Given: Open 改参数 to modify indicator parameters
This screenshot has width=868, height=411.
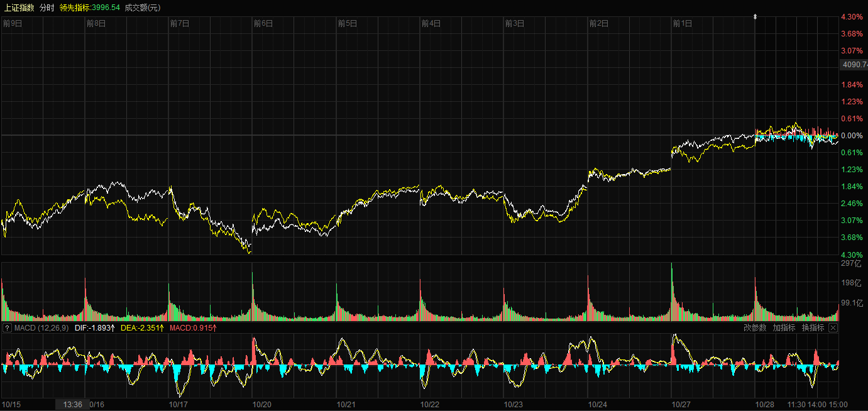Looking at the screenshot, I should 755,328.
